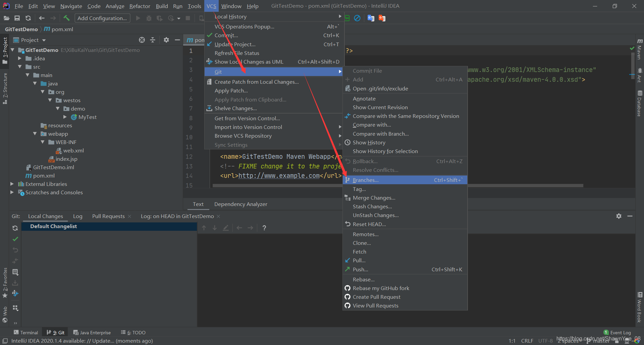Open the Project view dropdown

coord(44,40)
